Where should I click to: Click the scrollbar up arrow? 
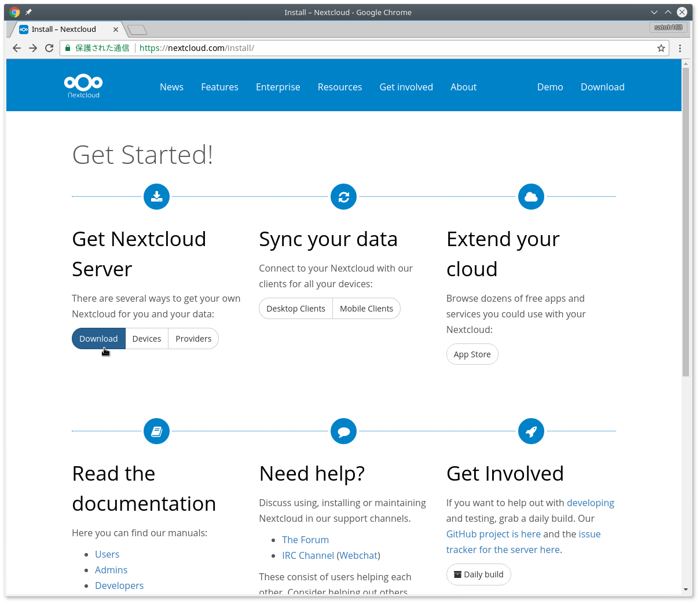point(686,63)
